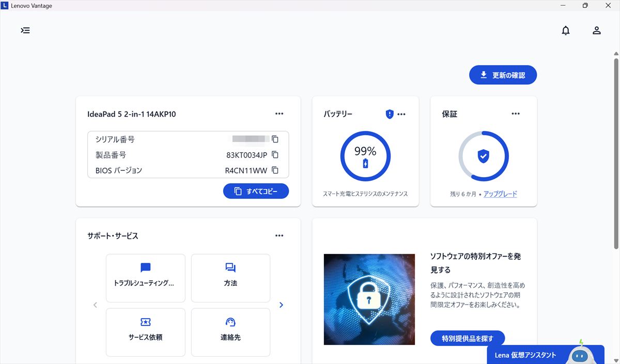The image size is (620, 364).
Task: Follow the アップグレード warranty link
Action: 500,194
